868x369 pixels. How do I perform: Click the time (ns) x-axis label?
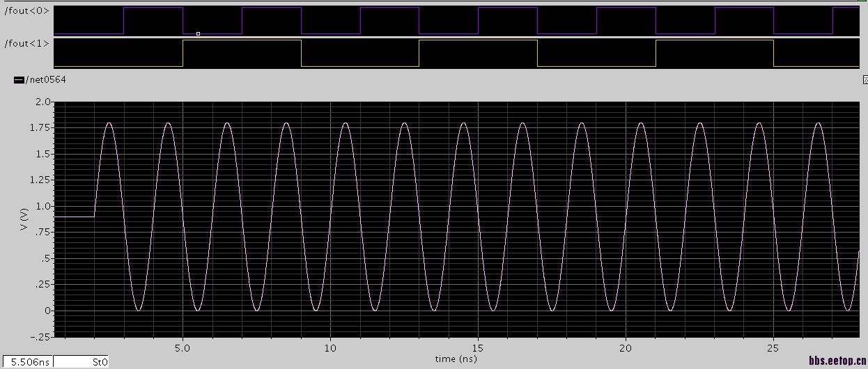[456, 359]
